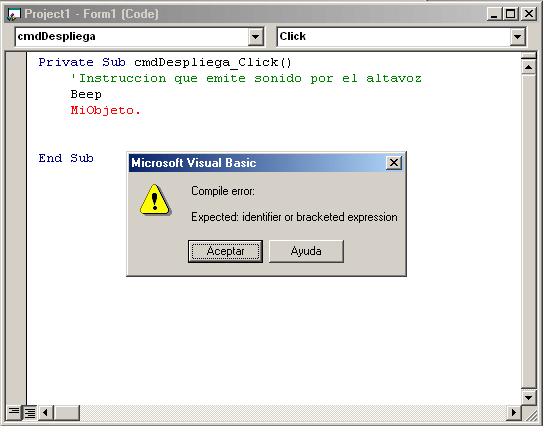Click the horizontal scrollbar thumb

(66, 412)
